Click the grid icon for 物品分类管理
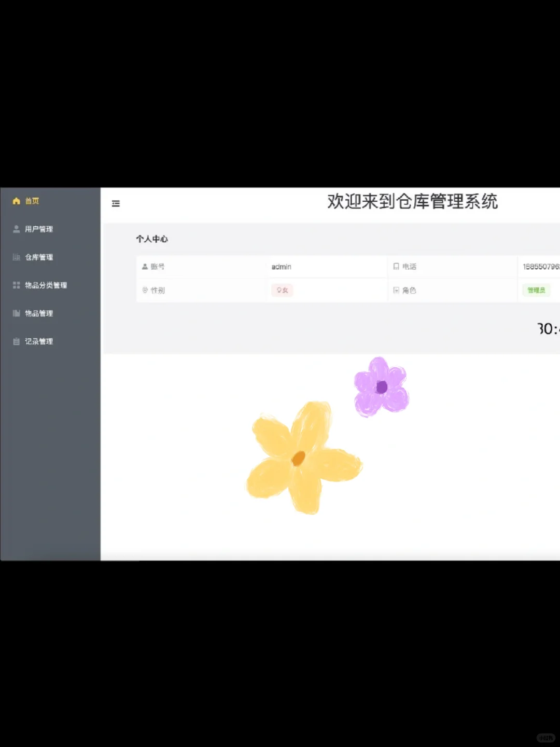This screenshot has width=560, height=747. coord(16,285)
